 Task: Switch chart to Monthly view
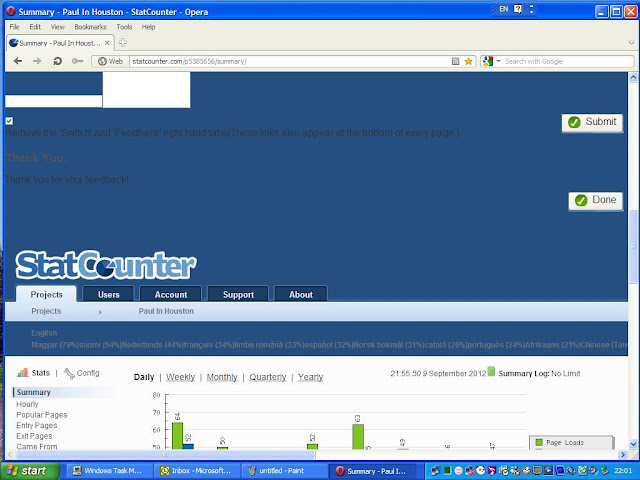[222, 377]
